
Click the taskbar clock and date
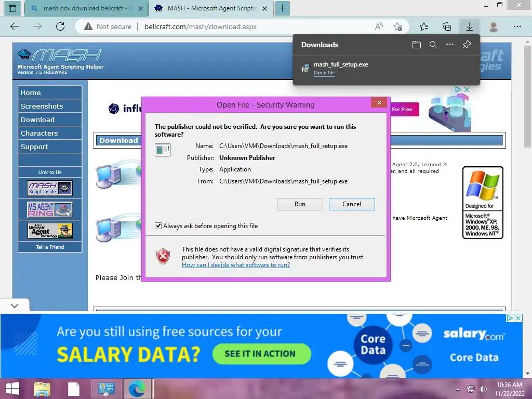pos(509,389)
